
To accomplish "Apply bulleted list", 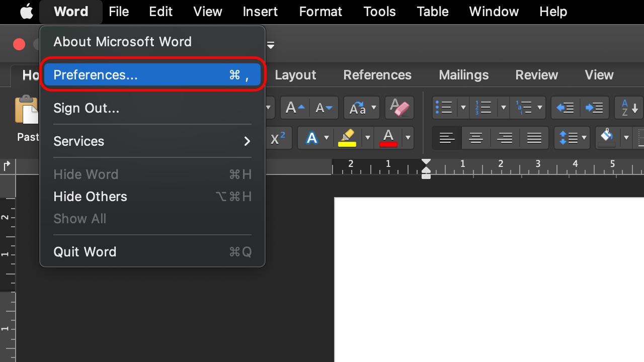I will [x=444, y=108].
